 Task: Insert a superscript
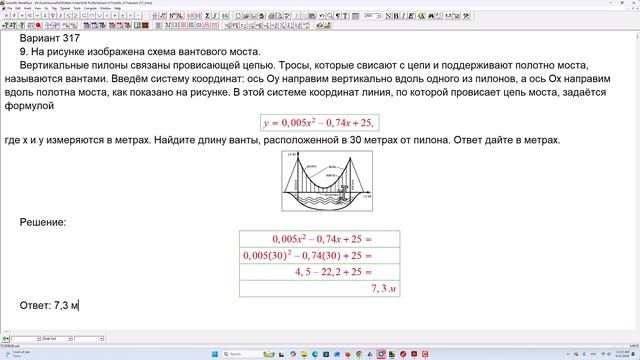point(172,16)
